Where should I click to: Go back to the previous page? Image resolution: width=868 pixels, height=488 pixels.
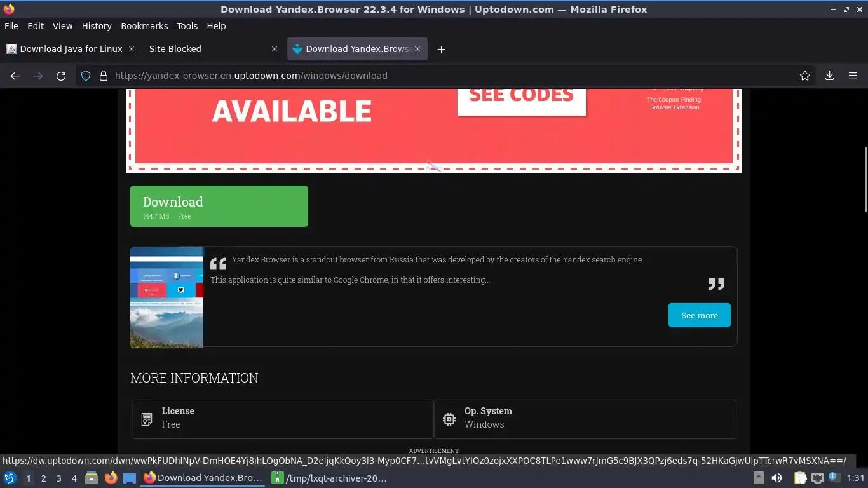(15, 76)
